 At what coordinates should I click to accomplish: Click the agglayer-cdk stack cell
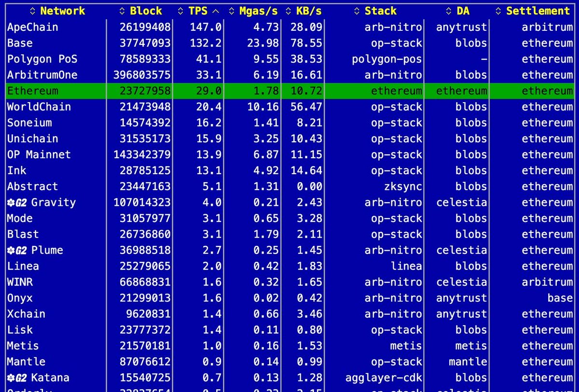384,378
